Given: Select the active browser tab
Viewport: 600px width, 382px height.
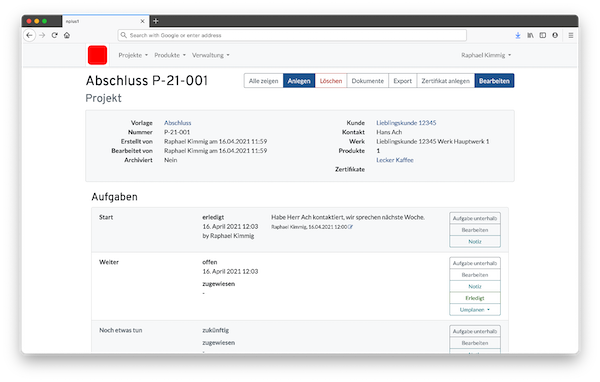Looking at the screenshot, I should 105,21.
